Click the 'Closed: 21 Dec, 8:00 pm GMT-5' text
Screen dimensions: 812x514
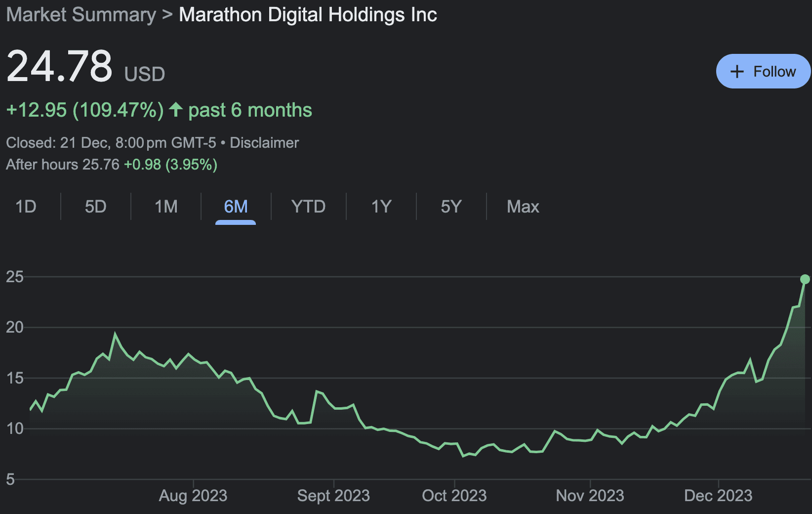111,143
